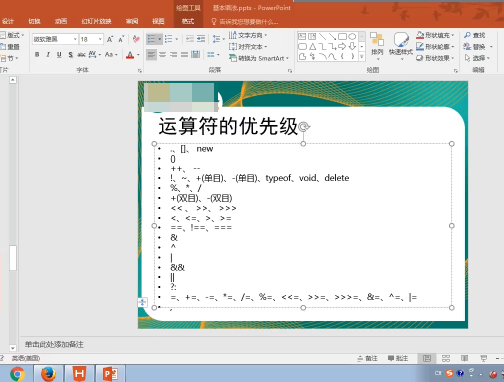Clear all formatting with the eraser icon

pyautogui.click(x=136, y=39)
